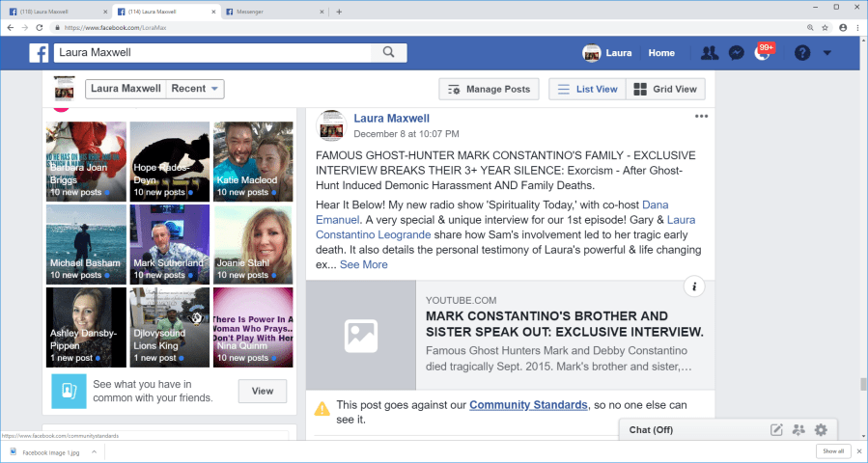This screenshot has height=463, width=868.
Task: Open the Community Standards link
Action: [528, 405]
